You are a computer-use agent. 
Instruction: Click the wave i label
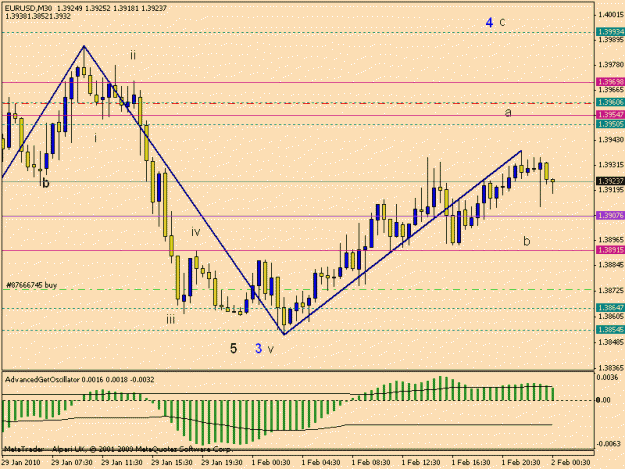(x=95, y=138)
